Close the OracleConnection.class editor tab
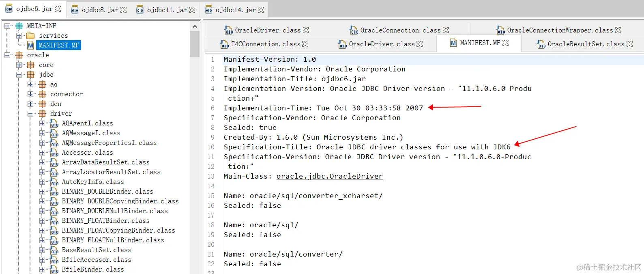The height and width of the screenshot is (274, 644). click(446, 30)
